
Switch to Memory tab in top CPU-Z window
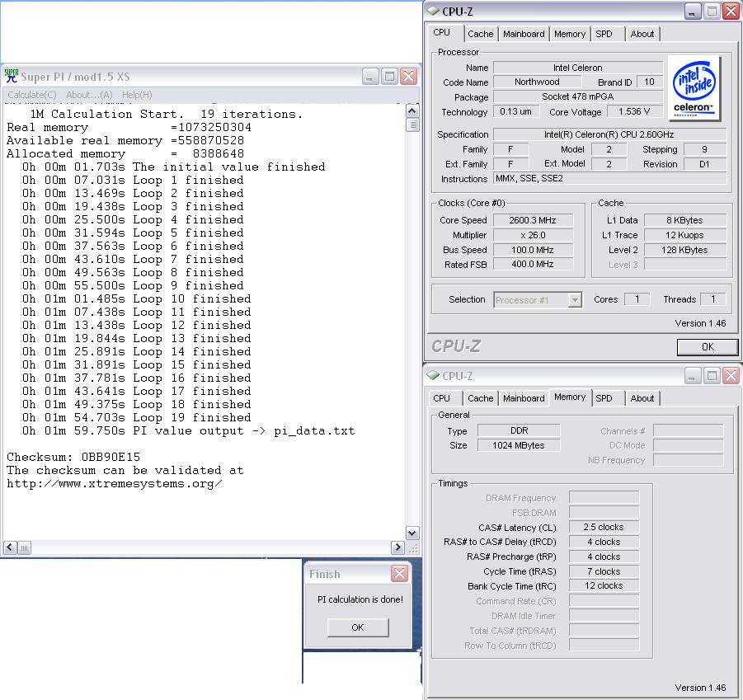[570, 34]
